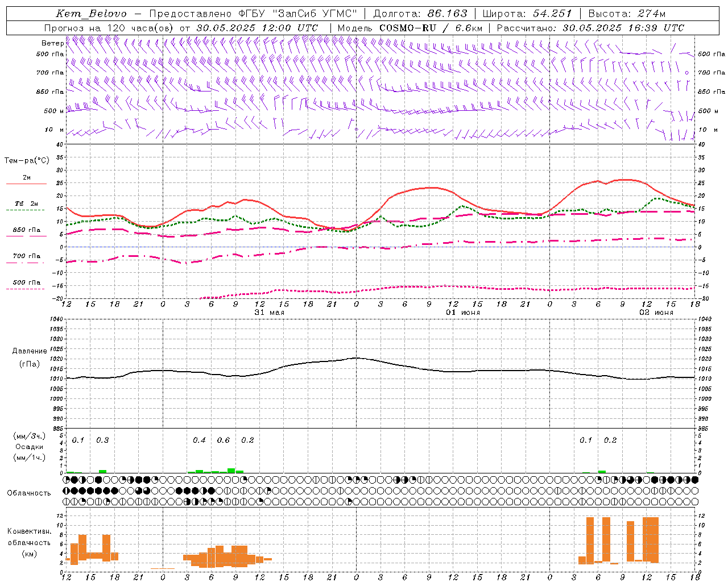
Task: Click the (мм/3ч.) precipitation unit label
Action: click(x=29, y=436)
